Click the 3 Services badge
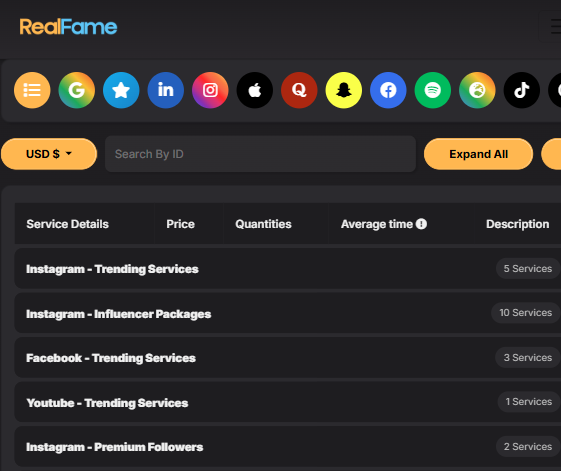561x471 pixels. [528, 358]
